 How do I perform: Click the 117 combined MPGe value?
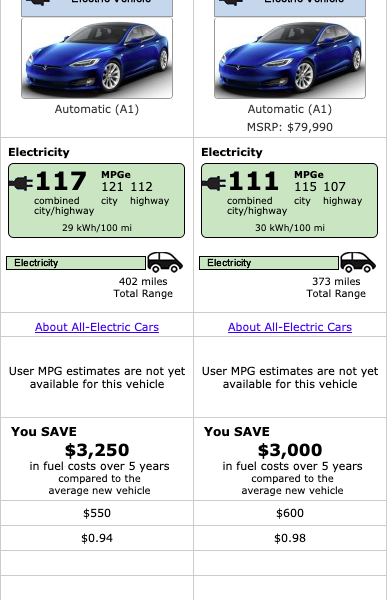tap(61, 181)
